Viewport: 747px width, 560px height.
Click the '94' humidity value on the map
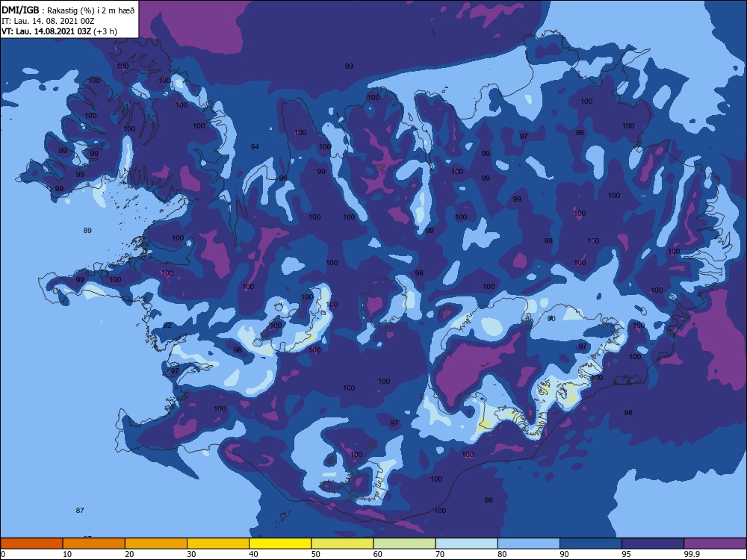[255, 146]
